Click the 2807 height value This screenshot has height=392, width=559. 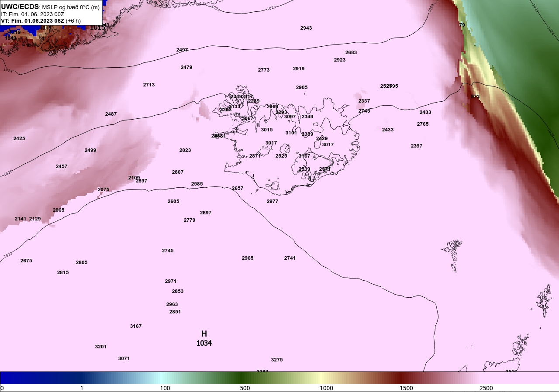[178, 172]
